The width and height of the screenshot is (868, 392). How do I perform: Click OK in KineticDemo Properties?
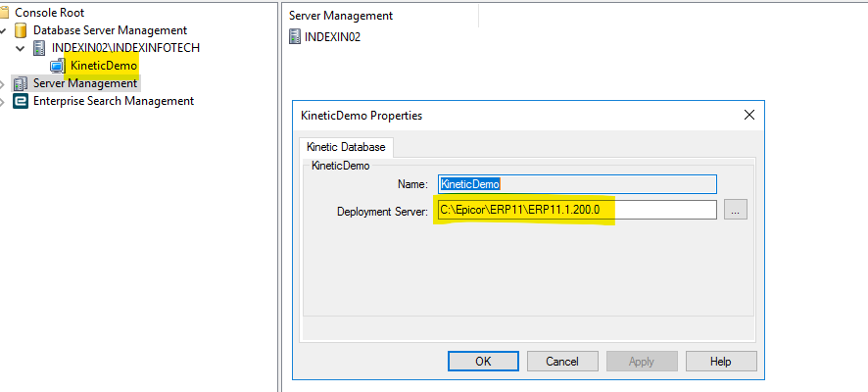483,362
